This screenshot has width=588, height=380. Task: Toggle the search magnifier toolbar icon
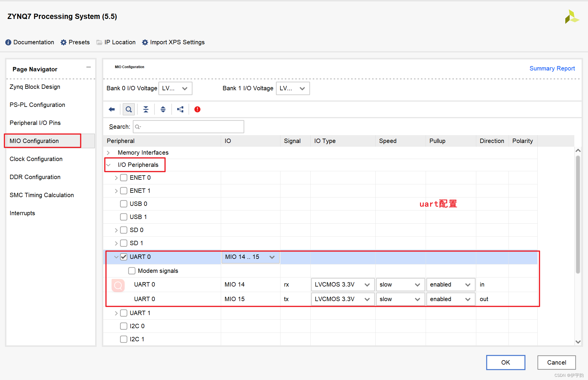129,109
